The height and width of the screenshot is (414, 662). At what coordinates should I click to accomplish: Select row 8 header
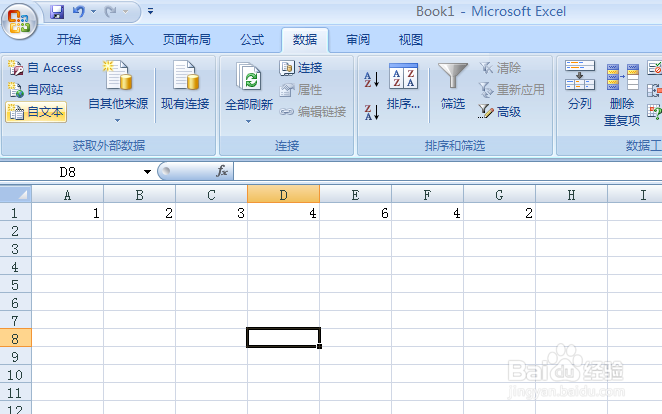tap(16, 338)
